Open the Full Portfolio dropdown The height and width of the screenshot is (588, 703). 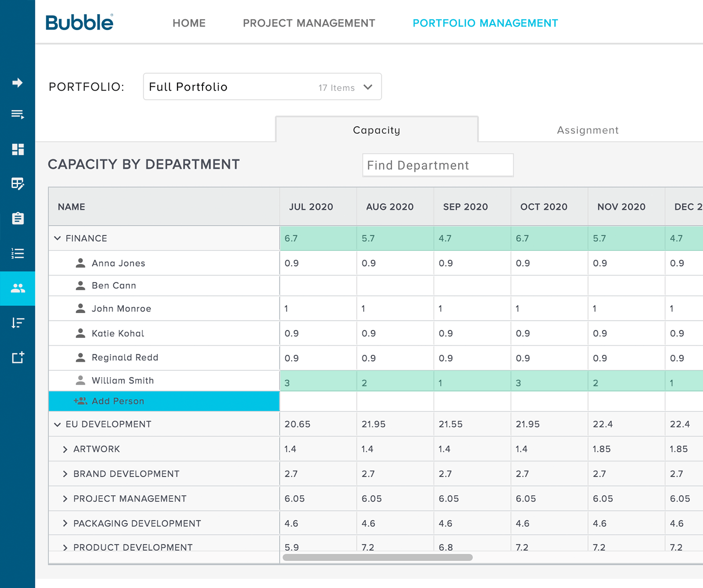(262, 87)
